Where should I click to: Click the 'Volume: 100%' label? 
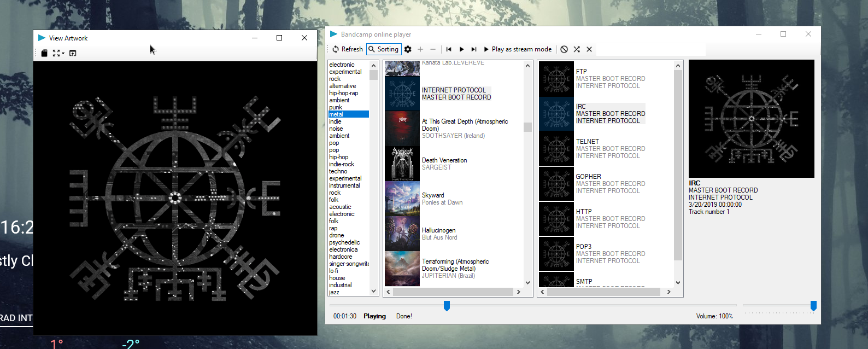714,316
